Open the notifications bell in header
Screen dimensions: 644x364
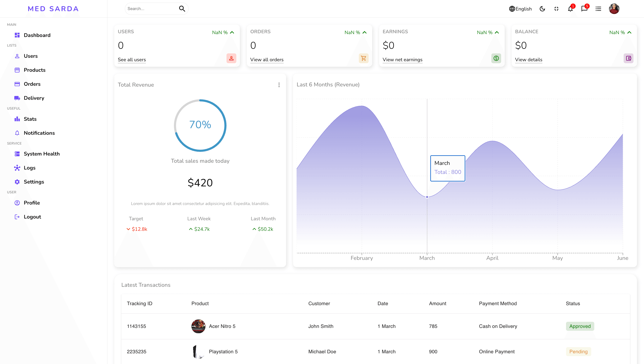coord(570,9)
